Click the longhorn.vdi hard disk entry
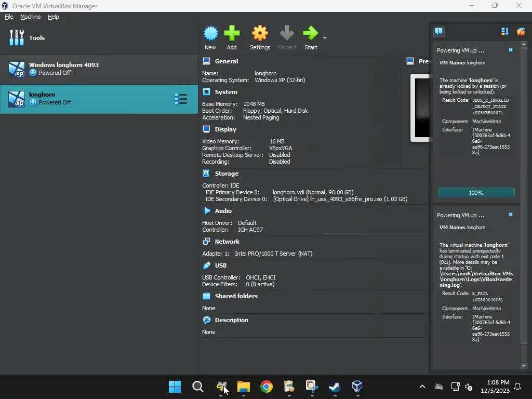 click(x=313, y=192)
